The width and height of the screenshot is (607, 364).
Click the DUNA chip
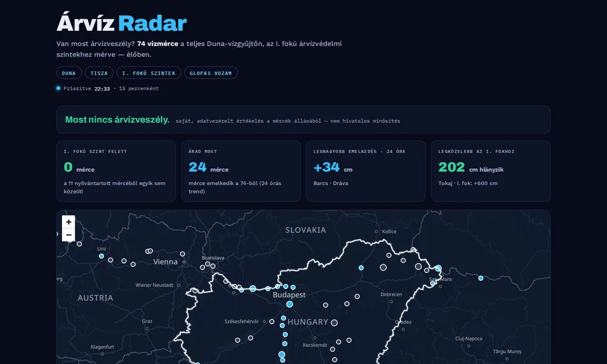[69, 73]
